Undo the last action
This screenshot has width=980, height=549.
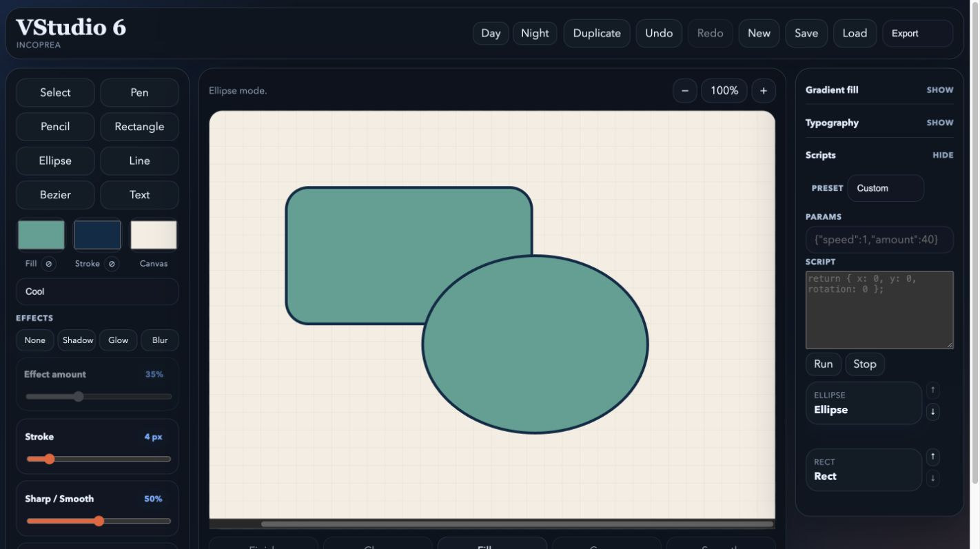coord(659,33)
